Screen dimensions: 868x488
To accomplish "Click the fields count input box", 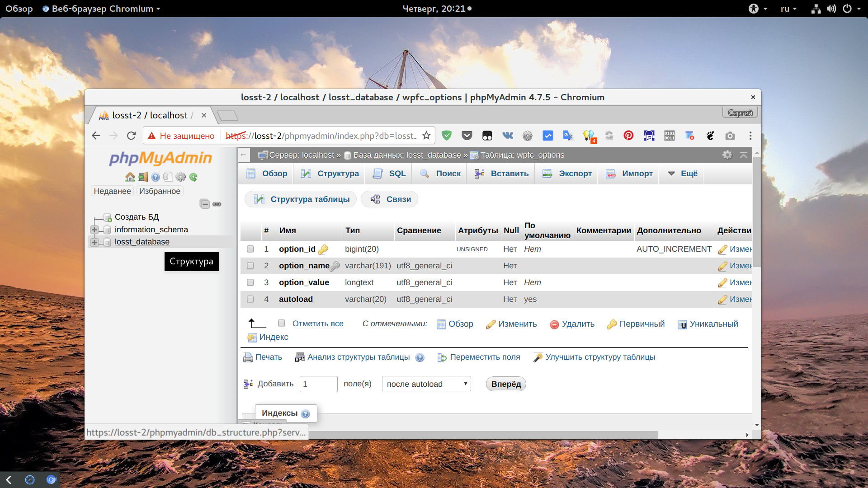I will [319, 384].
